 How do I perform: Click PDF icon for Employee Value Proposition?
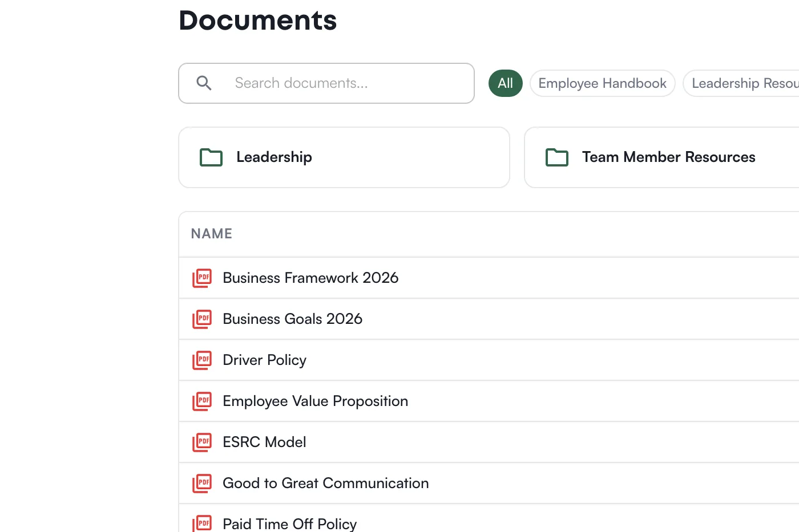(x=202, y=401)
